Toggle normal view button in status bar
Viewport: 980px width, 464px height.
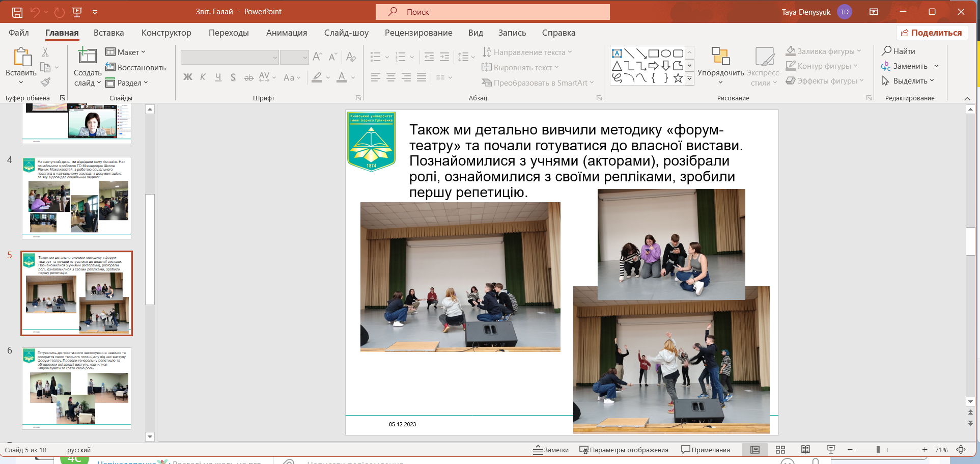755,450
